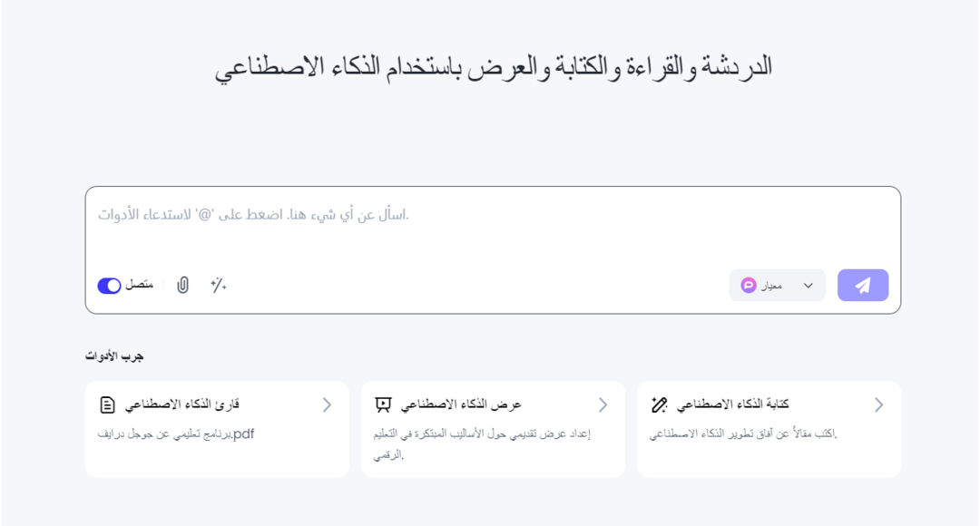This screenshot has height=526, width=980.
Task: Click the AI Reader document icon
Action: point(108,404)
